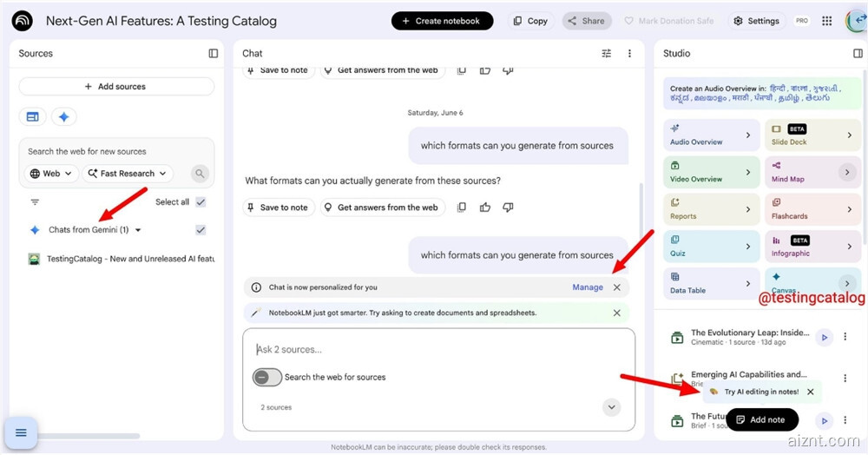The width and height of the screenshot is (868, 455).
Task: Click the floating menu button in the bottom-left corner
Action: coord(21,432)
